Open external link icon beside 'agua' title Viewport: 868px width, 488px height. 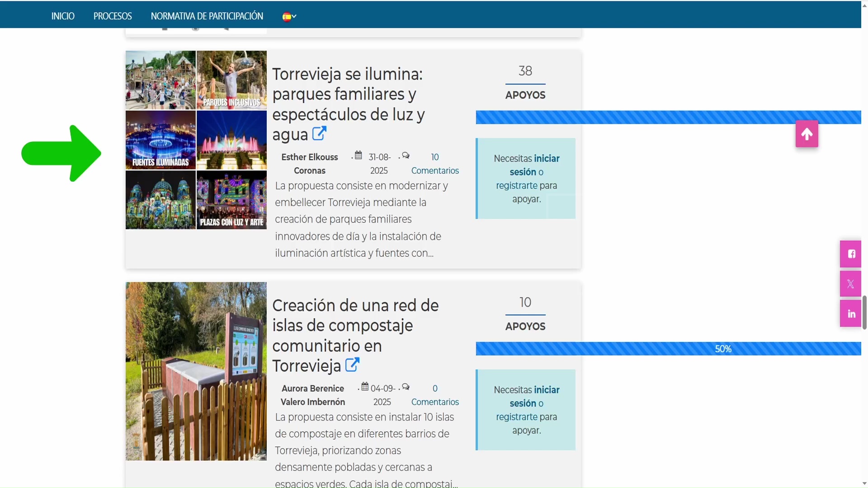pyautogui.click(x=319, y=134)
